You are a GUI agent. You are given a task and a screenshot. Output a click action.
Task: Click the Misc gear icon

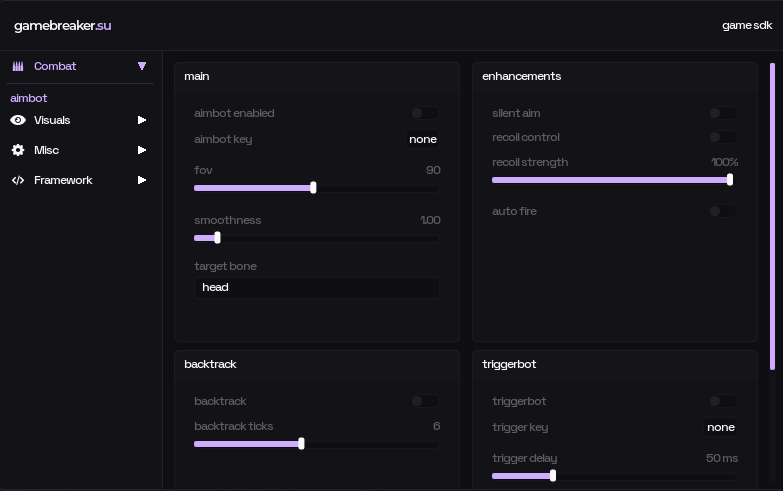18,150
